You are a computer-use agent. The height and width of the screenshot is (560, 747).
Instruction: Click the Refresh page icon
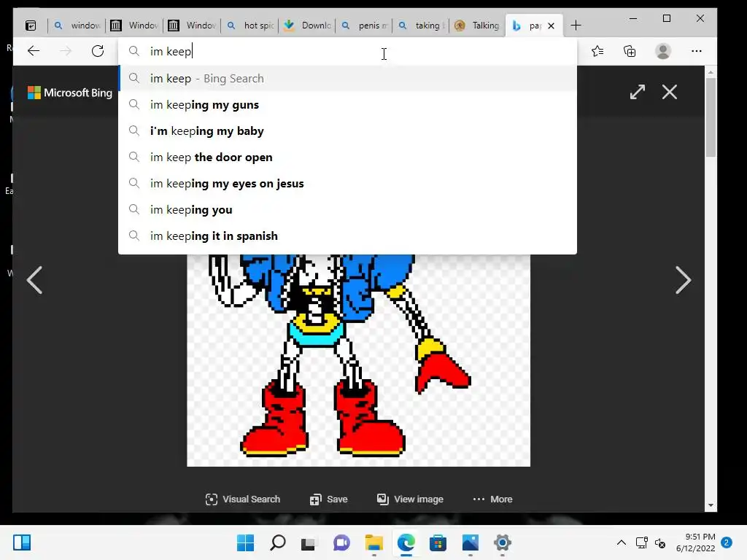[98, 51]
